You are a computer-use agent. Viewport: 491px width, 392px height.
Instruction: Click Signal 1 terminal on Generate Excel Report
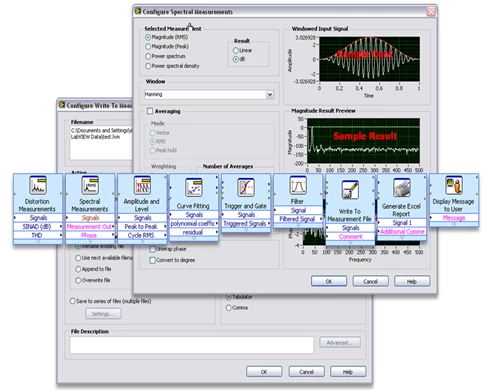[402, 223]
